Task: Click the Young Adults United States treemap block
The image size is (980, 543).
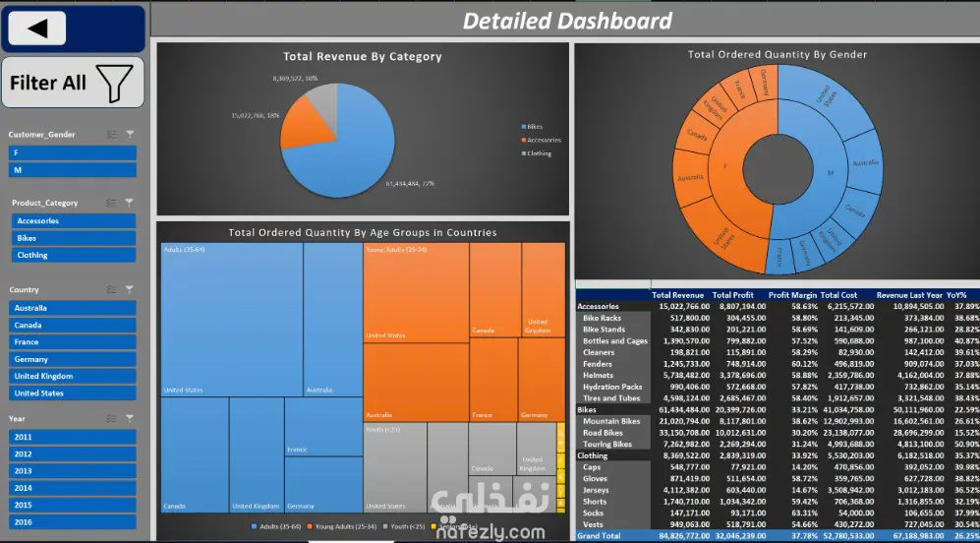Action: (416, 292)
